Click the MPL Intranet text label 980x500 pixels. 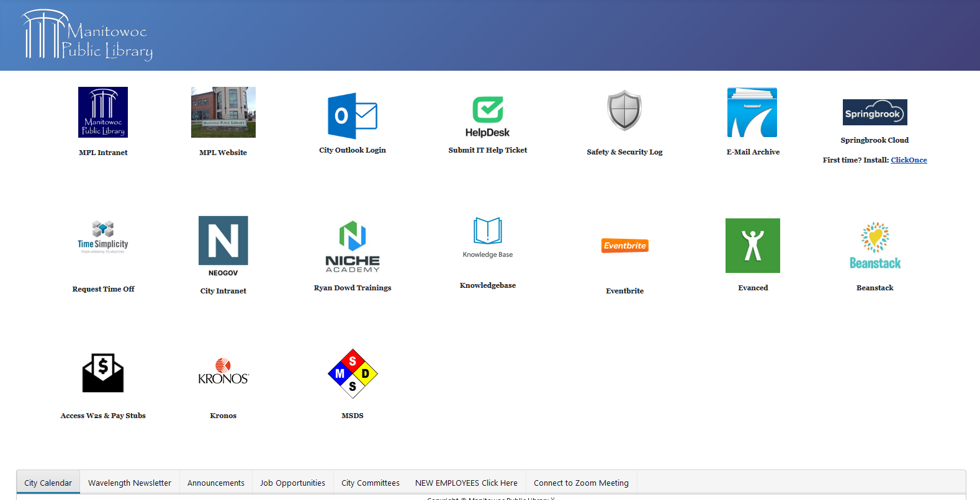click(103, 153)
